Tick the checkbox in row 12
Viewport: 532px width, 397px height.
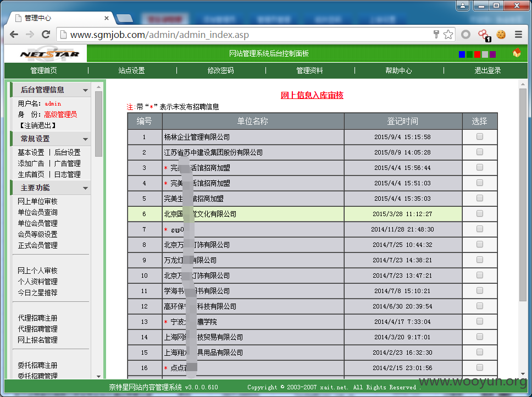coord(480,306)
